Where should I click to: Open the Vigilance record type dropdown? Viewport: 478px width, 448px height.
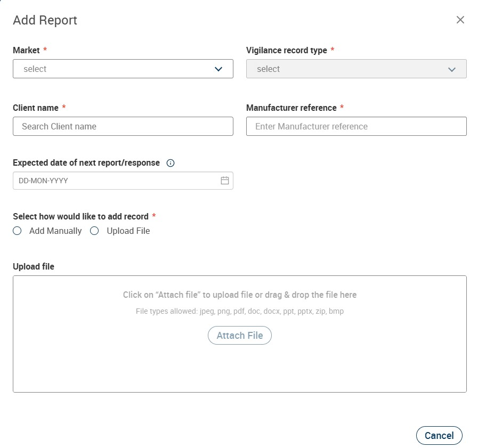click(356, 69)
